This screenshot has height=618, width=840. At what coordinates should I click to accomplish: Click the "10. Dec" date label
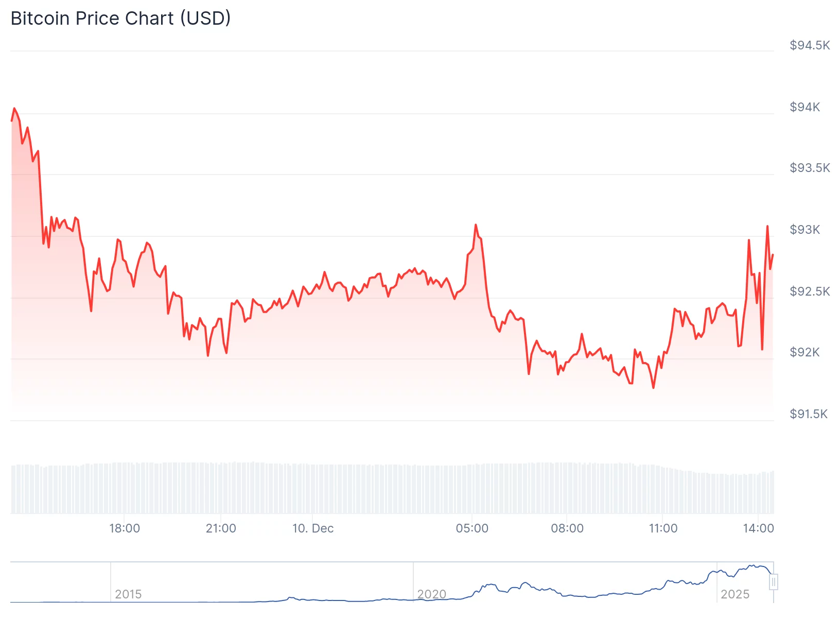pos(313,528)
